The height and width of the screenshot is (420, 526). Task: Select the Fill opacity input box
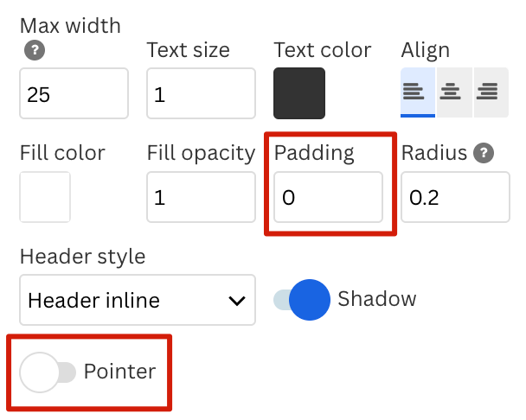[201, 198]
